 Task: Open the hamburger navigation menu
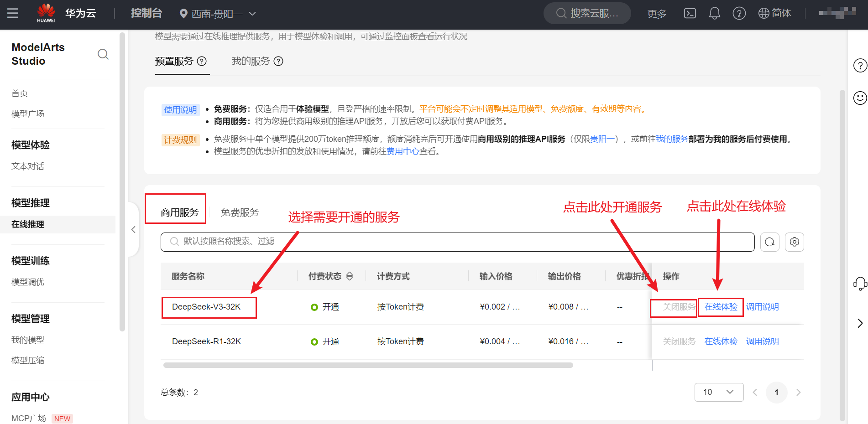coord(13,13)
